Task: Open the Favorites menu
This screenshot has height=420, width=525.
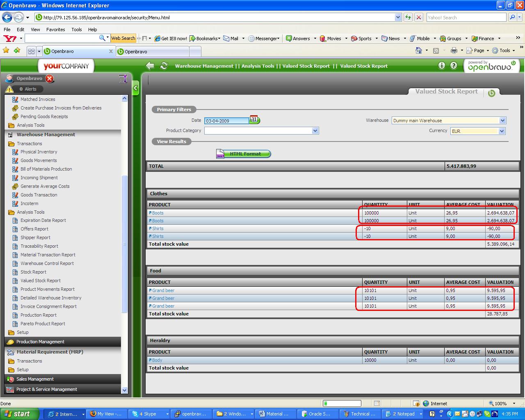Action: (x=55, y=30)
